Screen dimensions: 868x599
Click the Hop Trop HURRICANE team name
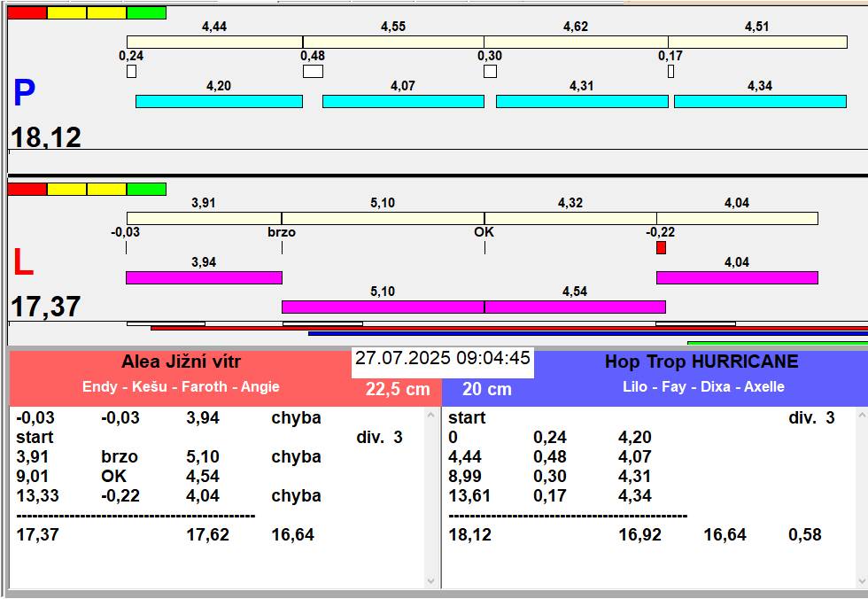click(701, 362)
